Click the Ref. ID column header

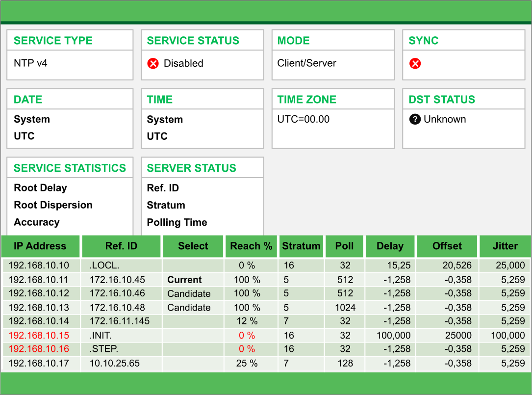(x=121, y=246)
